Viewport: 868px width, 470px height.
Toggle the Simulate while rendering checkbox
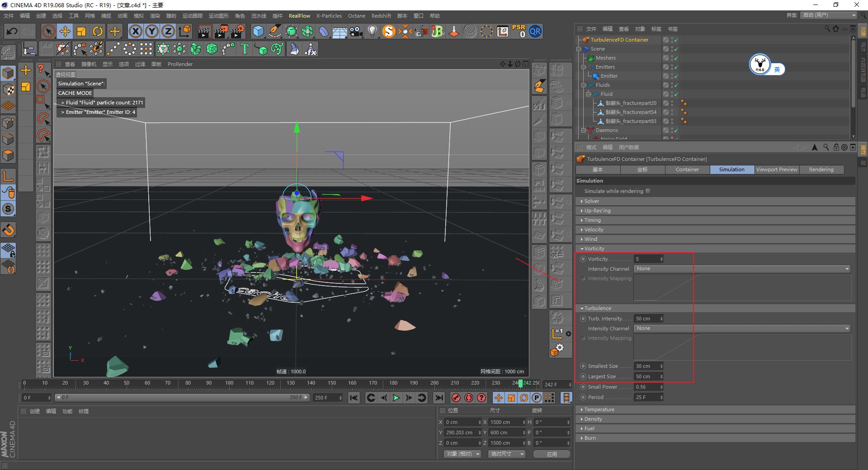[x=648, y=191]
